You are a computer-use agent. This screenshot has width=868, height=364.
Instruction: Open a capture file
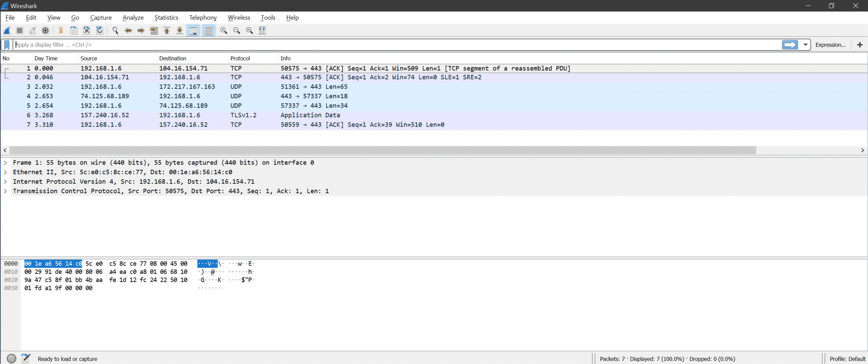(61, 31)
